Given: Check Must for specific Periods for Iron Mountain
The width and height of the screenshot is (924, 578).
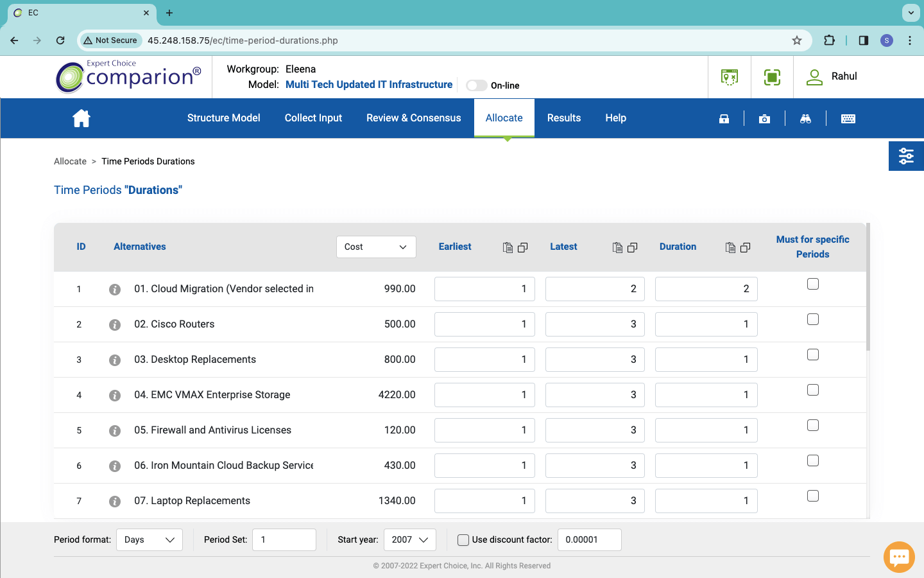Looking at the screenshot, I should (x=813, y=460).
